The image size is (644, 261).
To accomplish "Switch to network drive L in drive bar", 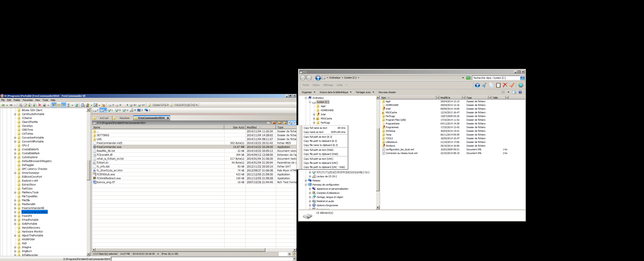I will click(x=111, y=110).
